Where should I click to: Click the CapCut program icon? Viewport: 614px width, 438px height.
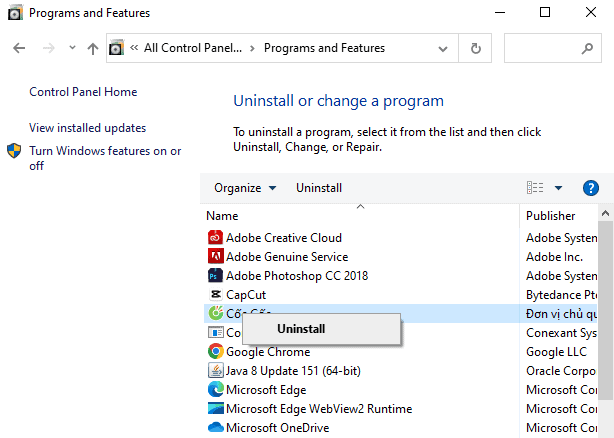[x=215, y=294]
